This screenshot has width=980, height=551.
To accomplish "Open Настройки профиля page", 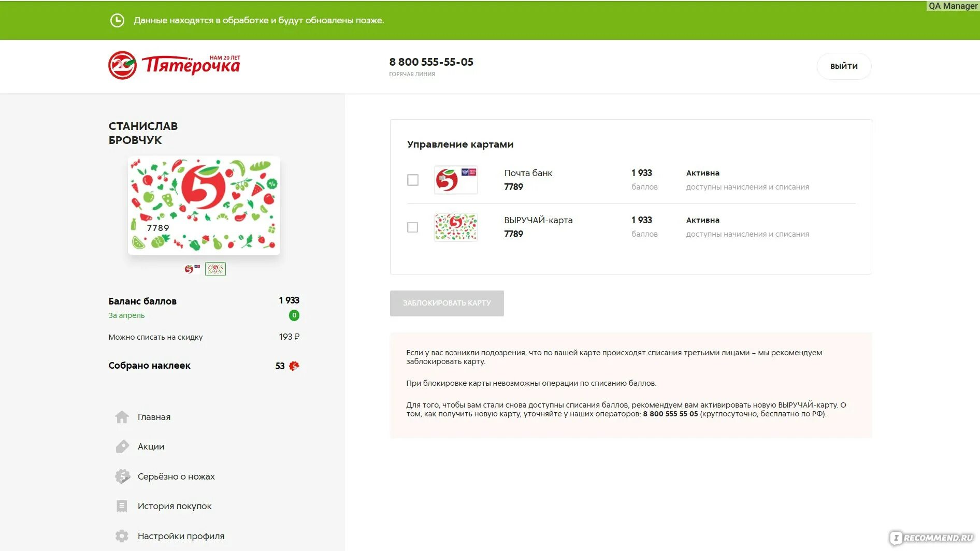I will pos(181,536).
